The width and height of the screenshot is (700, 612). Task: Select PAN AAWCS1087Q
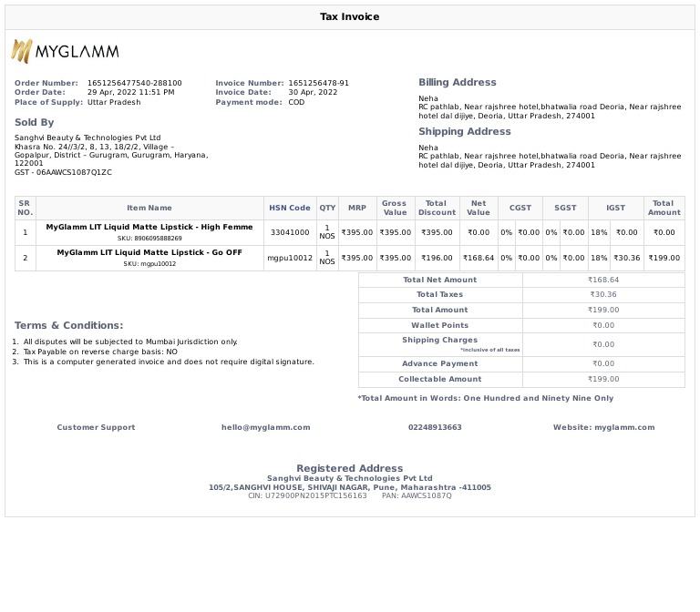(x=417, y=495)
